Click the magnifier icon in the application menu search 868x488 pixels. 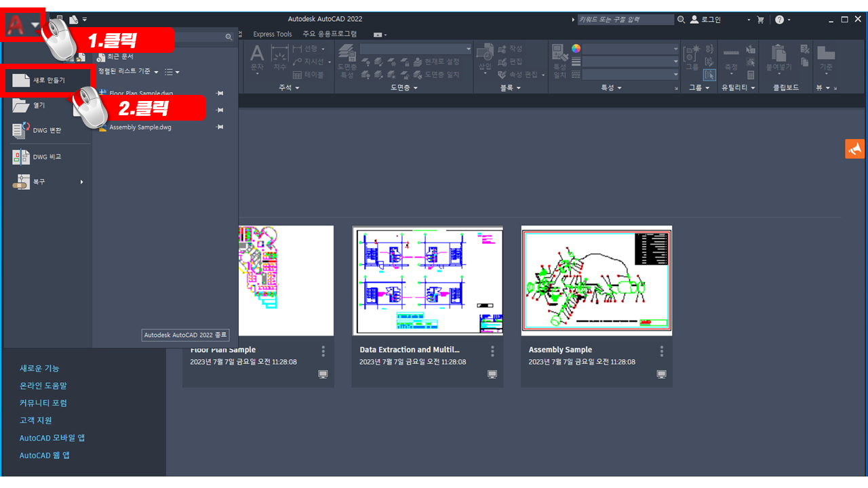[x=229, y=37]
